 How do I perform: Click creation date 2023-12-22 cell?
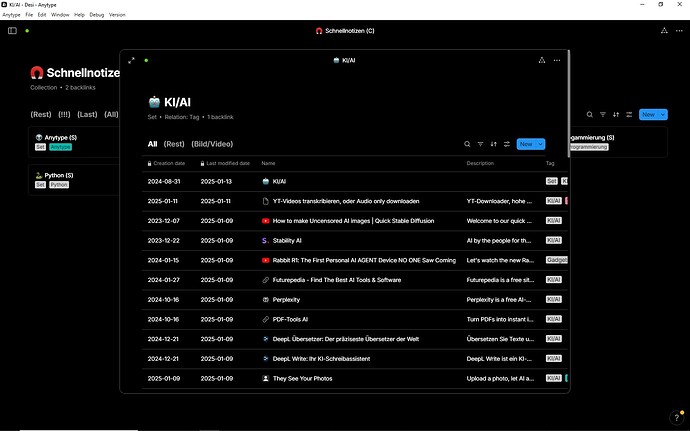(164, 240)
